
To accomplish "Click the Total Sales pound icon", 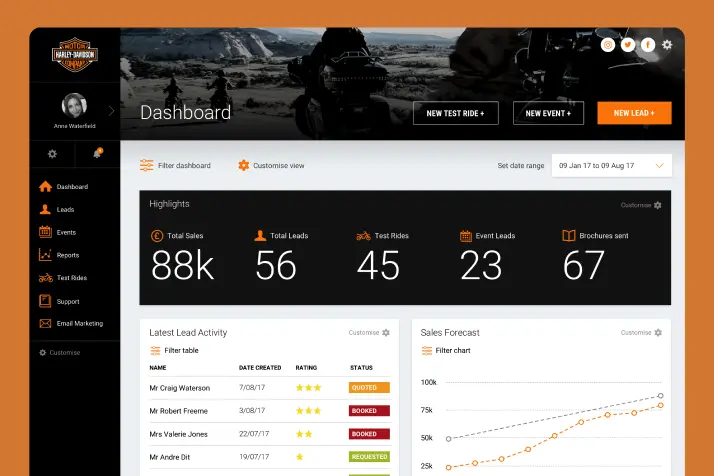I will 157,236.
